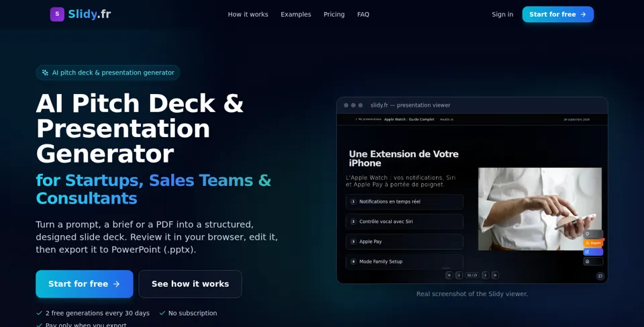
Task: Select 'Notifications en temps réel' list item
Action: (x=405, y=201)
